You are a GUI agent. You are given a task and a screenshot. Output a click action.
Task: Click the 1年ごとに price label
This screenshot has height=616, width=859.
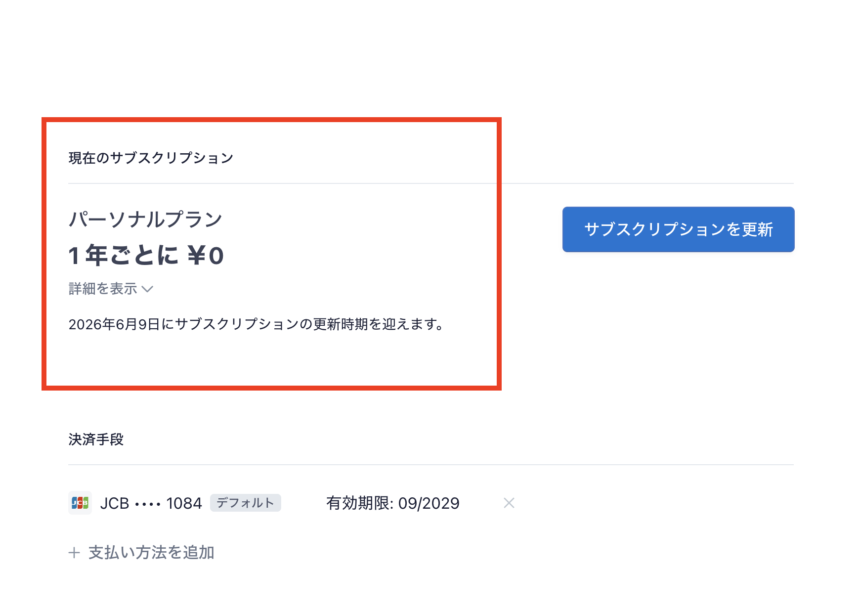click(123, 256)
